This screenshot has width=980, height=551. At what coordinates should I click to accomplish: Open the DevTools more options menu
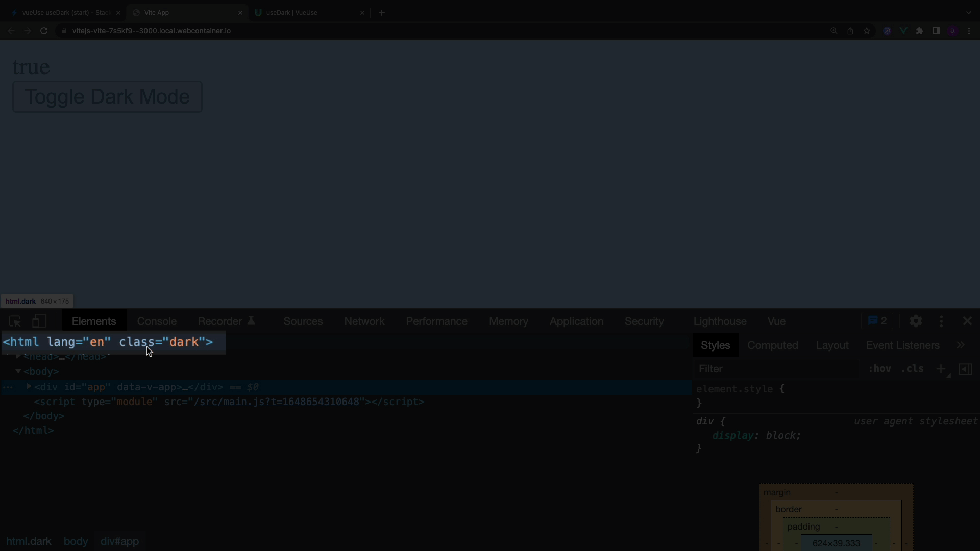tap(941, 321)
